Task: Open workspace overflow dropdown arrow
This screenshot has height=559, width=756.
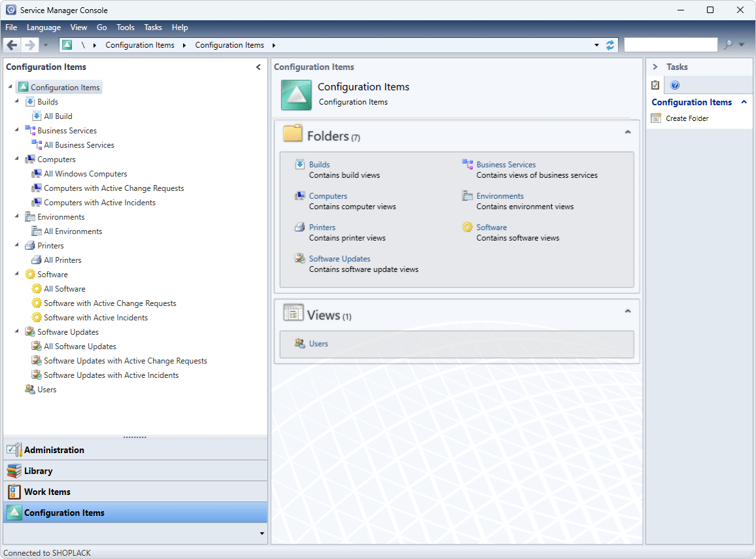Action: click(262, 534)
